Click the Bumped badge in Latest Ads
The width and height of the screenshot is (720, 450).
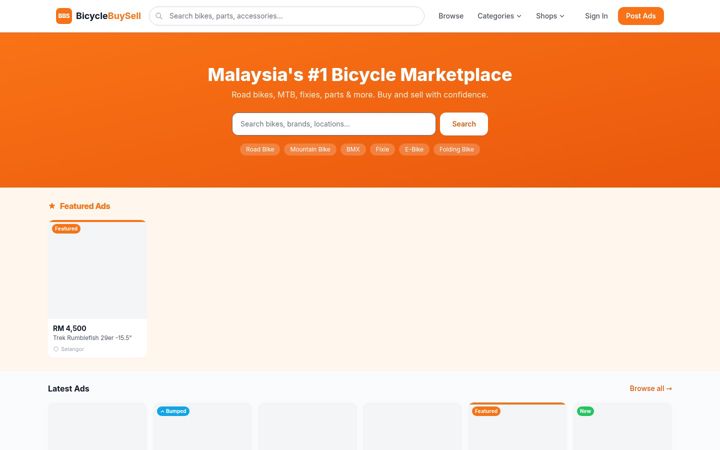click(x=173, y=411)
